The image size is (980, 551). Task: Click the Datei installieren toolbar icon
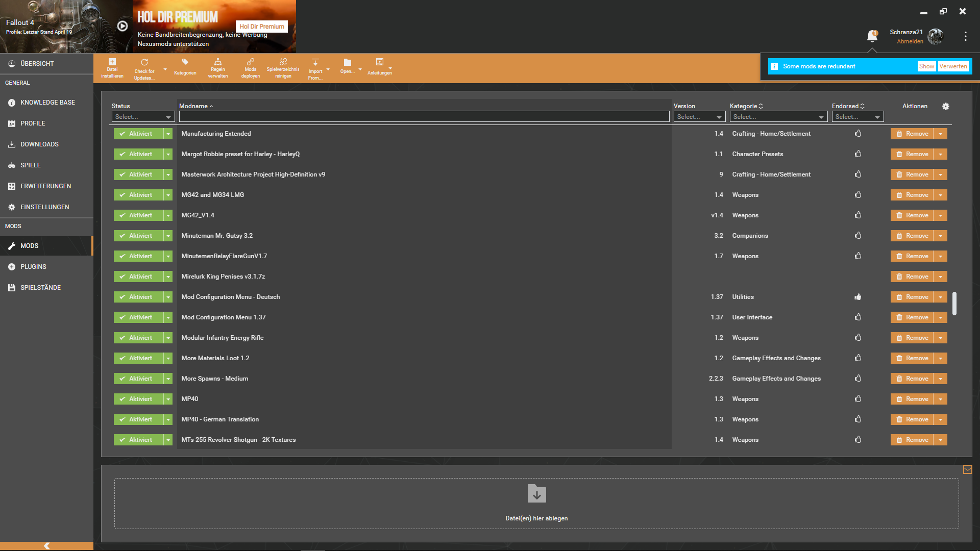(112, 68)
